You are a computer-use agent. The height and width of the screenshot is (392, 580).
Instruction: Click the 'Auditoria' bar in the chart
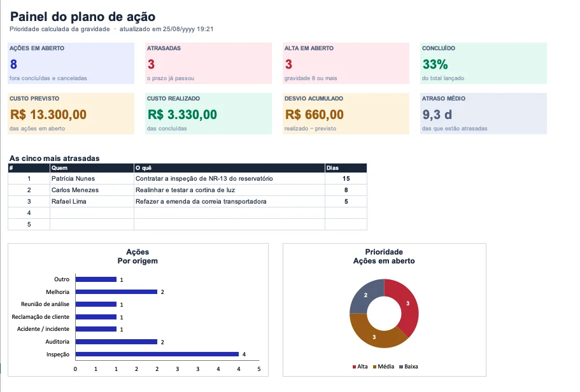117,342
